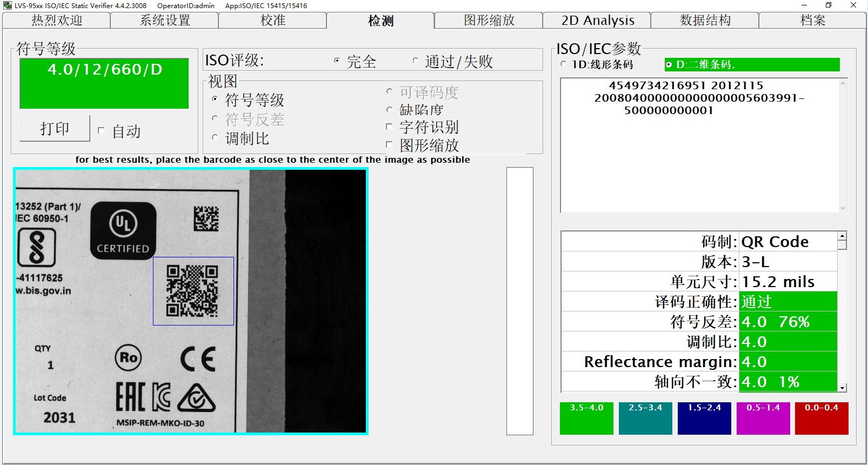Select the 1D linear barcode radio button
868x465 pixels.
pos(564,64)
